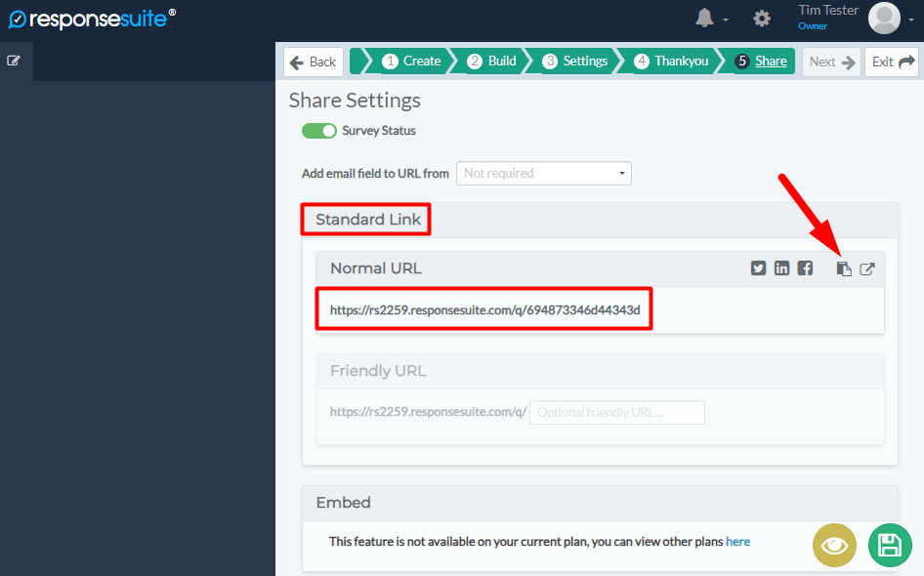924x576 pixels.
Task: Click the Tim Tester name
Action: click(x=828, y=11)
